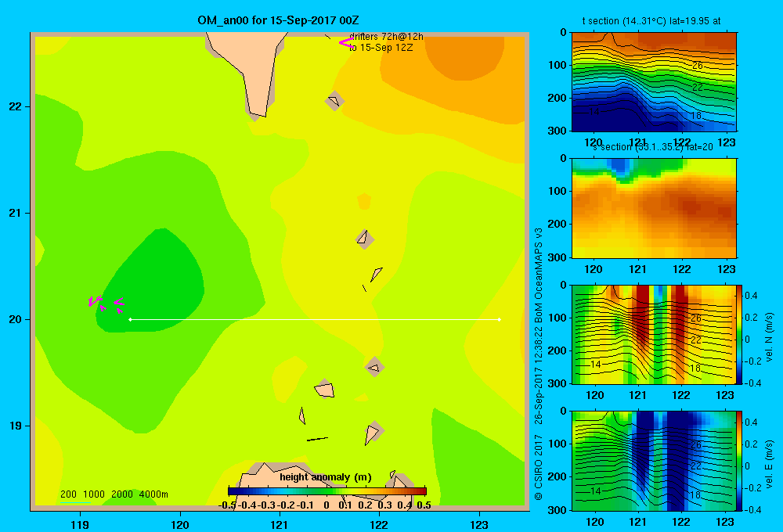
Task: Click the vertical CSIRO BoM OceanMAPS copyright text
Action: click(539, 364)
